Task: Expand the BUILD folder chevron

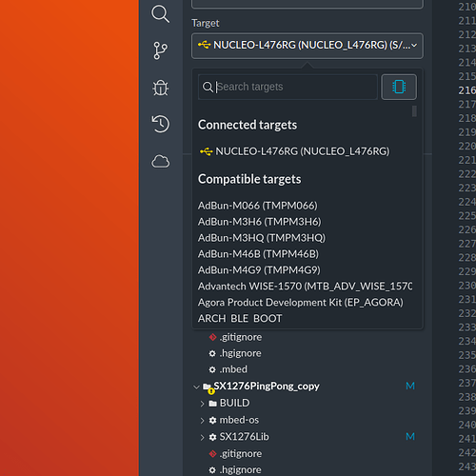Action: (202, 404)
